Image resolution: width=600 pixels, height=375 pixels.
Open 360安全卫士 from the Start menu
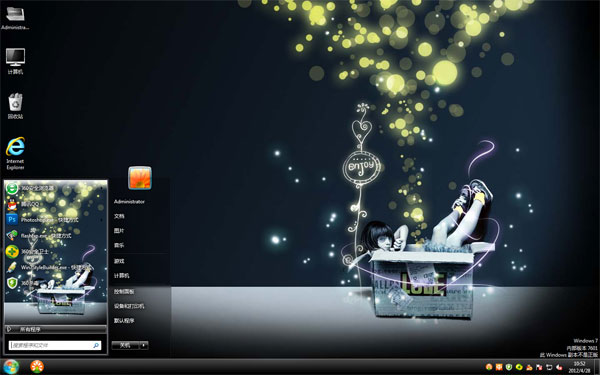(x=55, y=252)
